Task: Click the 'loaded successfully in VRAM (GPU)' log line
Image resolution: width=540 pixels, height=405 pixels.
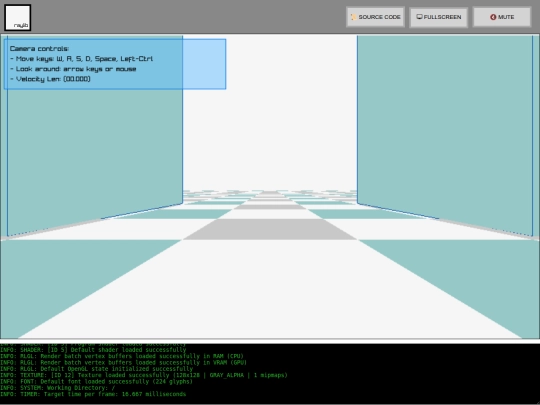Action: click(x=123, y=363)
